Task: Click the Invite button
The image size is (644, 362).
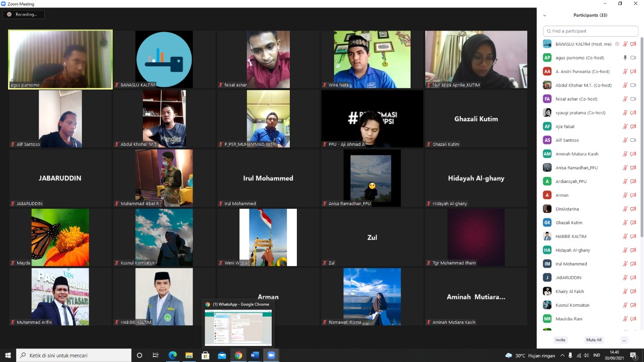Action: click(x=560, y=340)
